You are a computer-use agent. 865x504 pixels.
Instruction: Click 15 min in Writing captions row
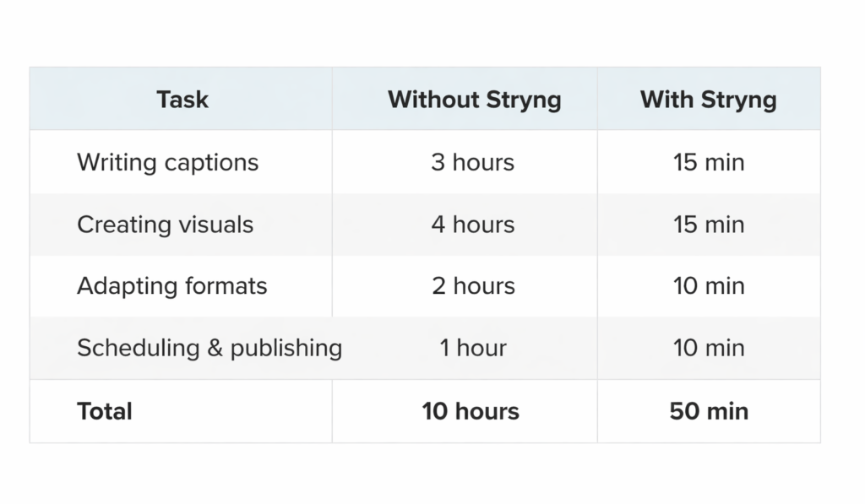(x=709, y=162)
